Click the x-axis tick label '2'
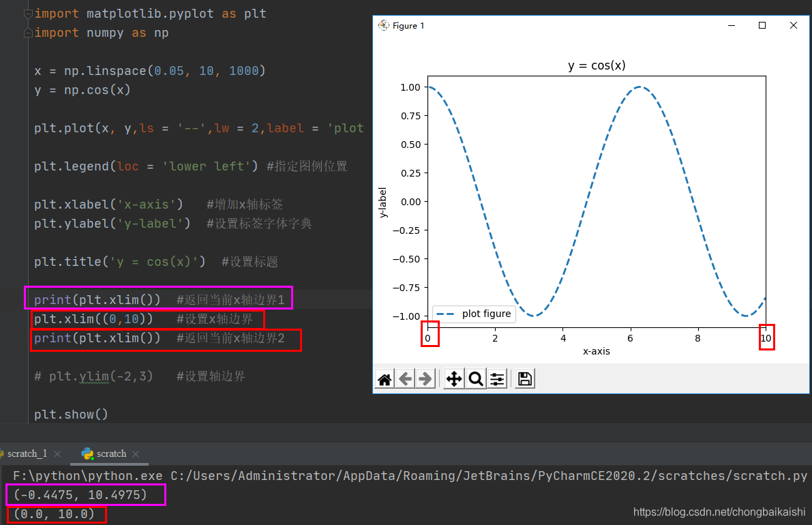 coord(495,338)
